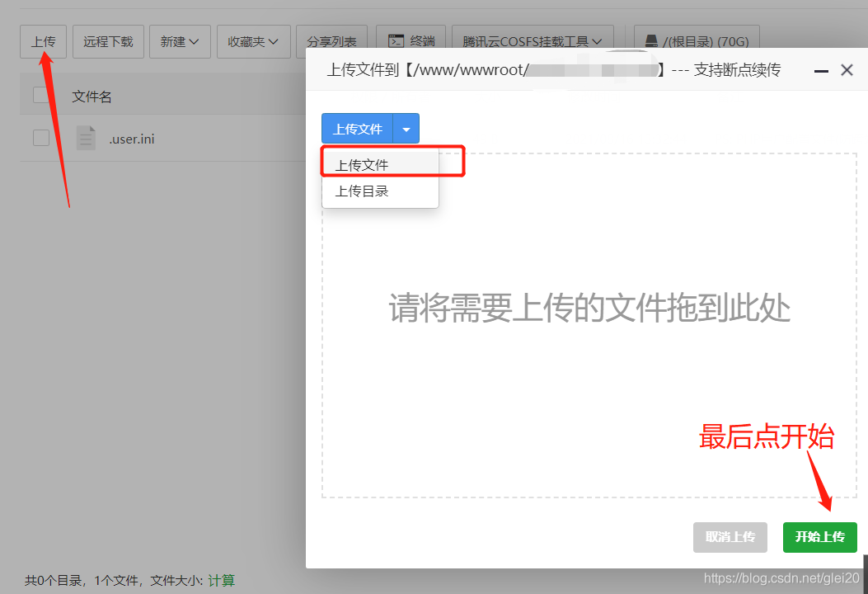Click 计算 link to calculate size
The height and width of the screenshot is (594, 868).
coord(221,581)
